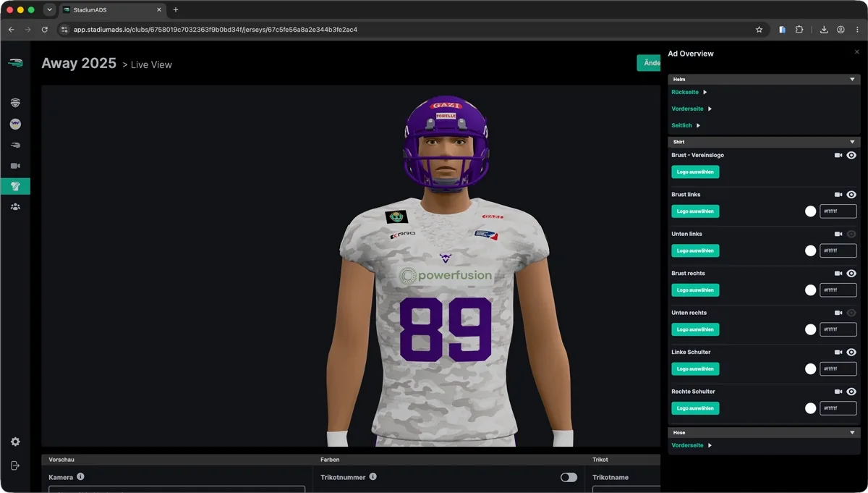
Task: Close the Ad Overview panel
Action: tap(857, 52)
